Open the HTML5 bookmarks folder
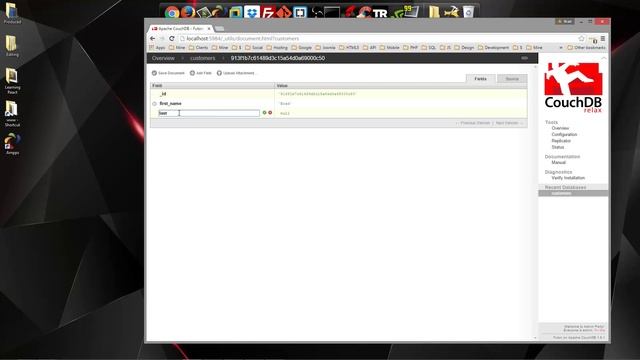This screenshot has width=640, height=360. point(349,48)
